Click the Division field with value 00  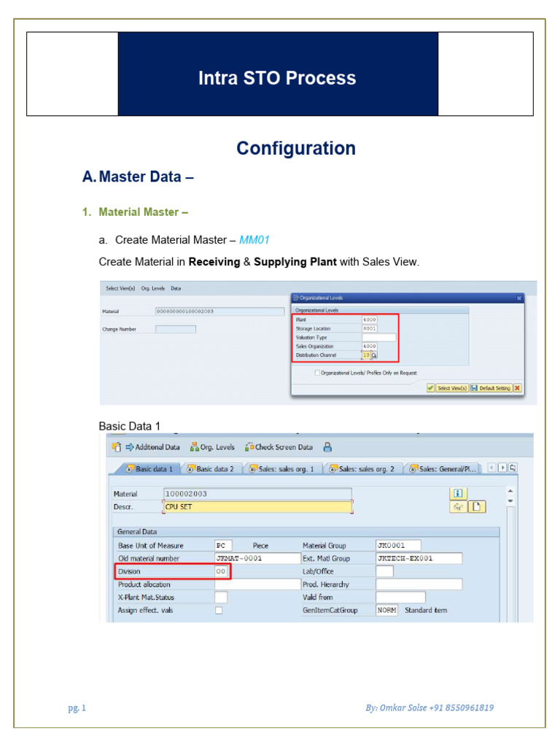pos(222,571)
